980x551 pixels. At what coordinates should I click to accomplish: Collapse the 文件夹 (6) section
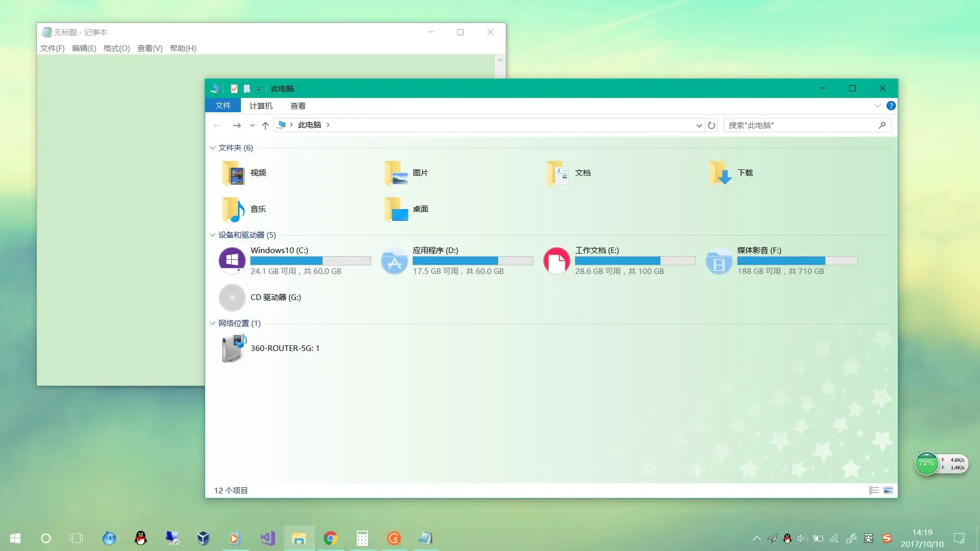coord(212,147)
